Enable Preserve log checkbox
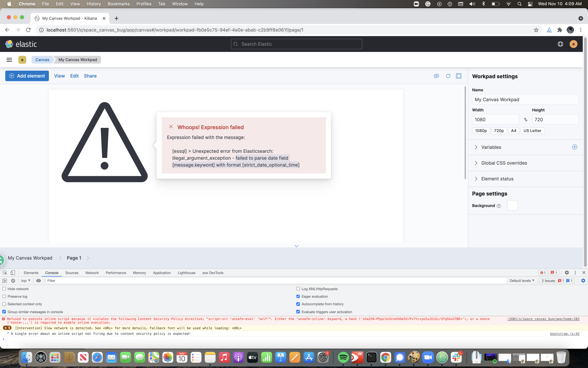Viewport: 588px width, 368px height. click(4, 296)
